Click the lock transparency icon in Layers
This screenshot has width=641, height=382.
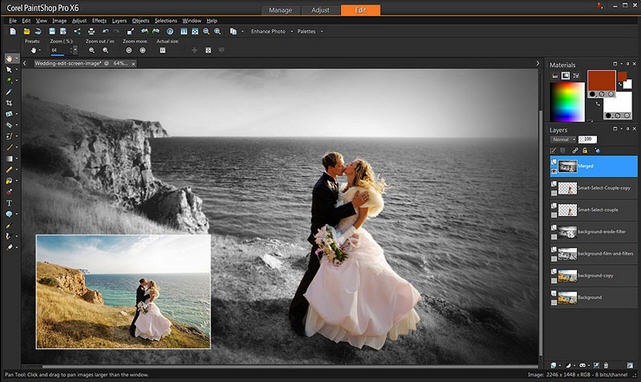pos(585,151)
